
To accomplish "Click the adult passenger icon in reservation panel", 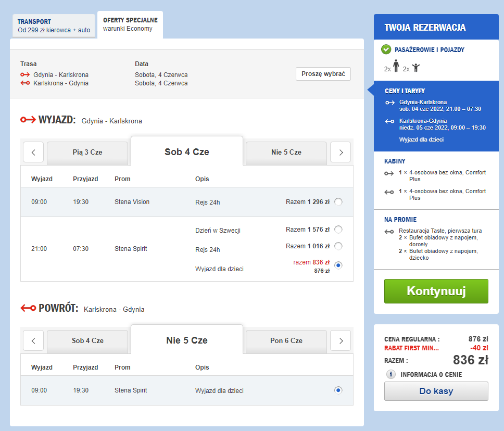I will click(x=396, y=66).
